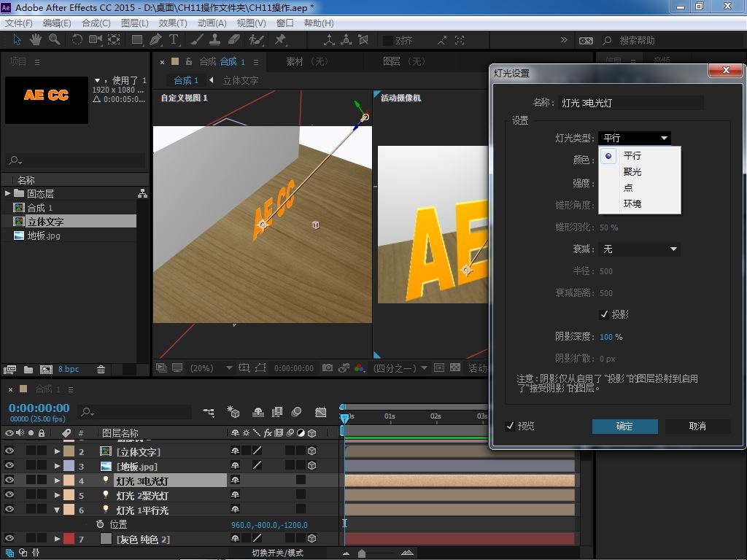Click the trash delete icon in Project panel
Viewport: 747px width, 560px height.
(101, 370)
